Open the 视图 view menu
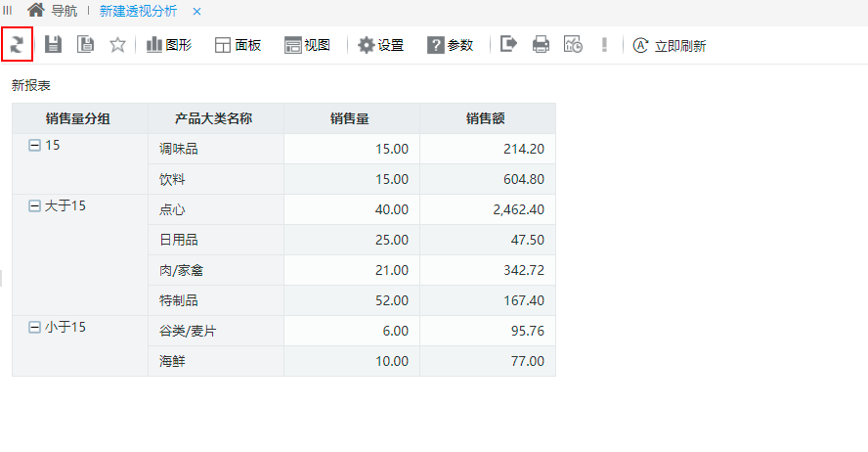 [x=307, y=45]
